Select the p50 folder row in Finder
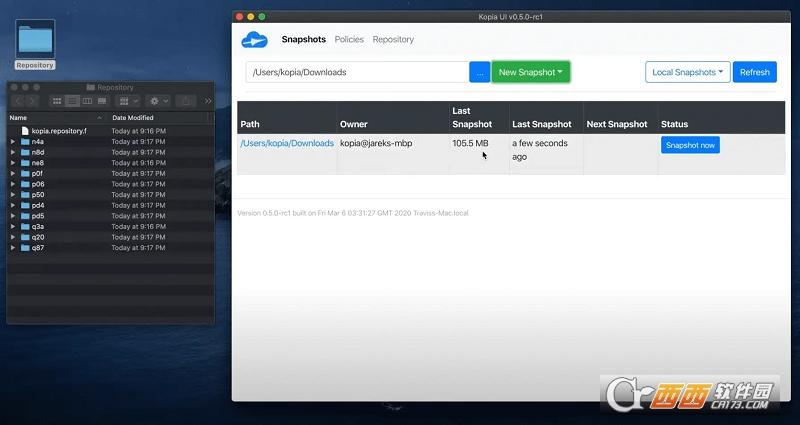The image size is (800, 425). [x=110, y=194]
